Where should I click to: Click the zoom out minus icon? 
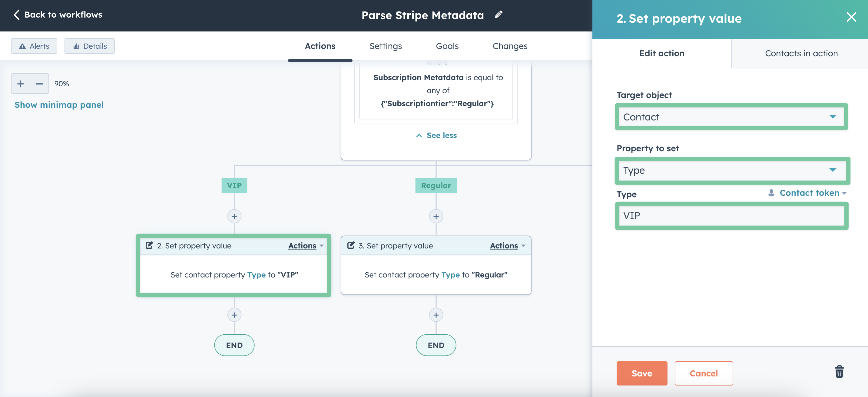point(39,84)
